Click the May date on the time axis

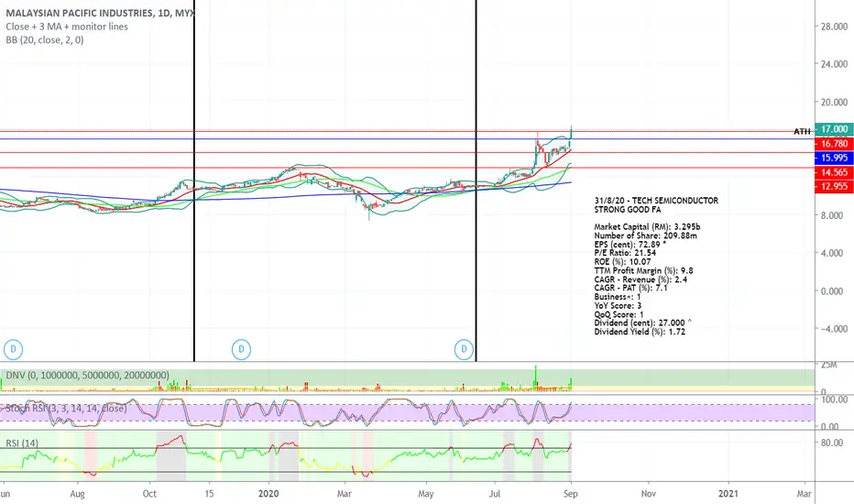coord(426,494)
